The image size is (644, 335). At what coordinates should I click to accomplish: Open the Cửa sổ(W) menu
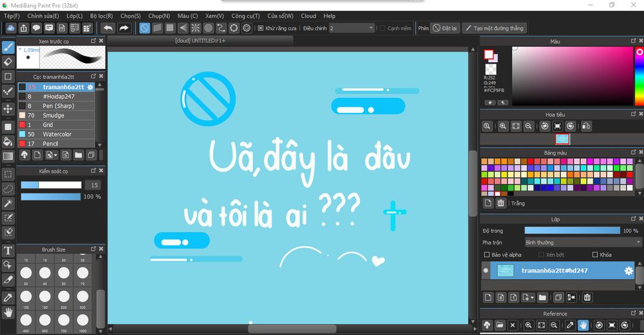(280, 16)
